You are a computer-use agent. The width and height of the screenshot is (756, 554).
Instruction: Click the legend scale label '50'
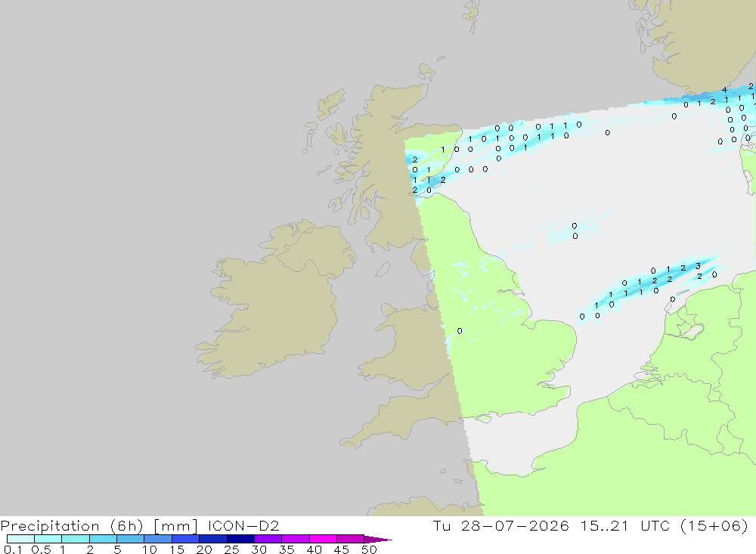click(369, 549)
